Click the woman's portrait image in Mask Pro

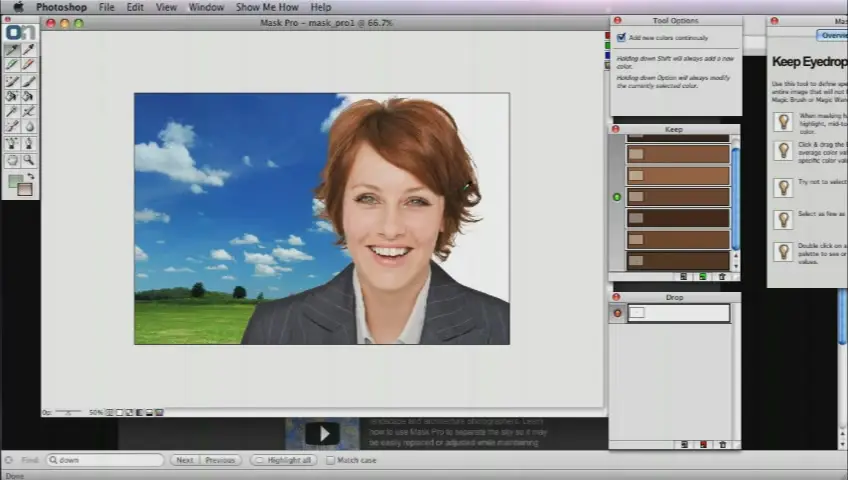click(322, 218)
